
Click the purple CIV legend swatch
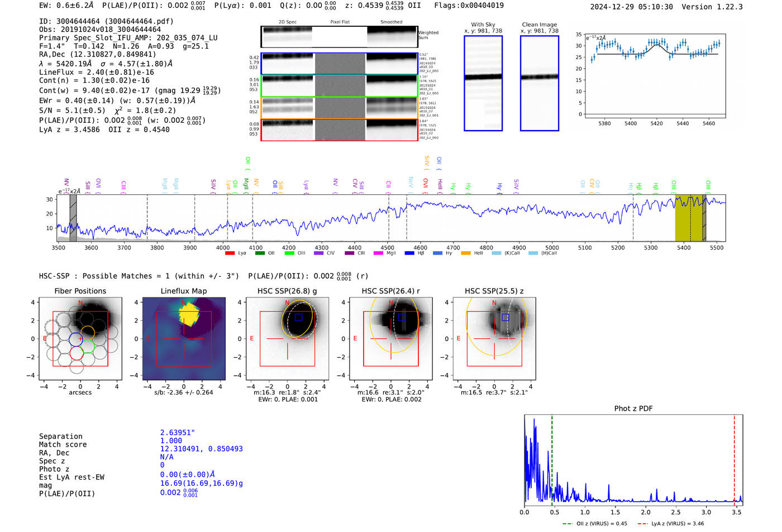coord(319,253)
